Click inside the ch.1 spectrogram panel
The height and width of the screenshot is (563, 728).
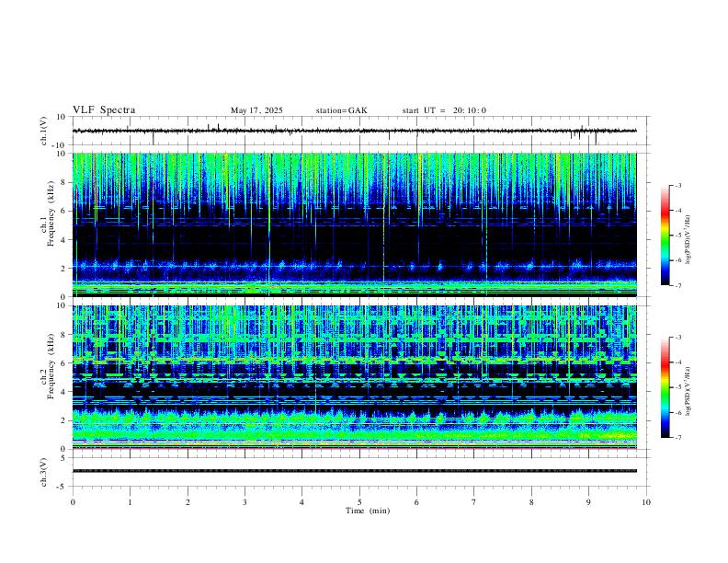click(354, 224)
